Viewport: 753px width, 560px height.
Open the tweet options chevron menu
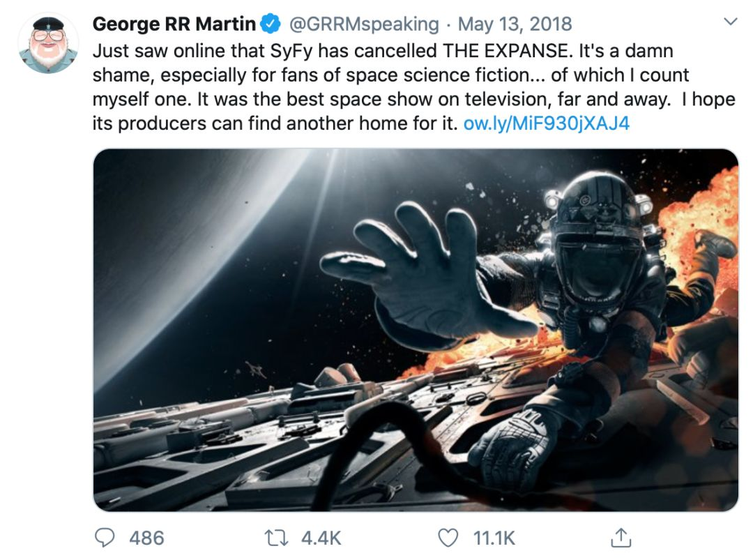tap(730, 23)
